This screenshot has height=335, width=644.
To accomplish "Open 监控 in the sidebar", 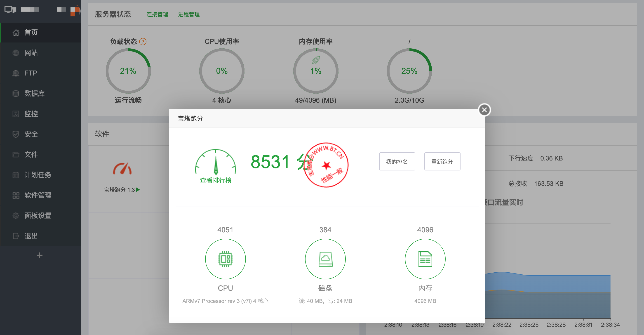I will click(x=41, y=114).
